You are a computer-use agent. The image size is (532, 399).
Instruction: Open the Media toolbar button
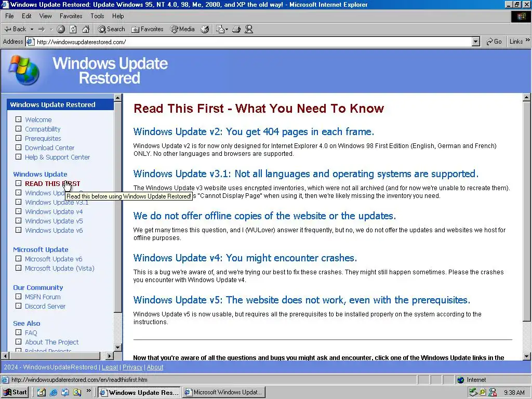pyautogui.click(x=182, y=29)
